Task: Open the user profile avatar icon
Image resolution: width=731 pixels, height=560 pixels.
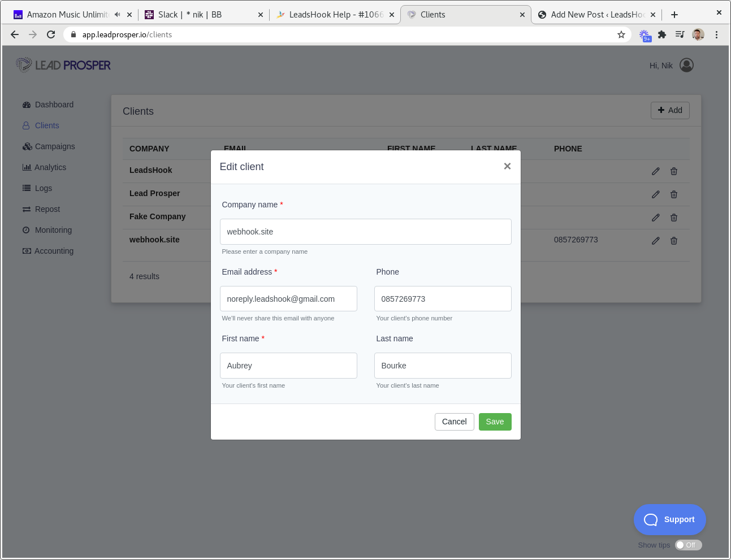Action: point(686,66)
